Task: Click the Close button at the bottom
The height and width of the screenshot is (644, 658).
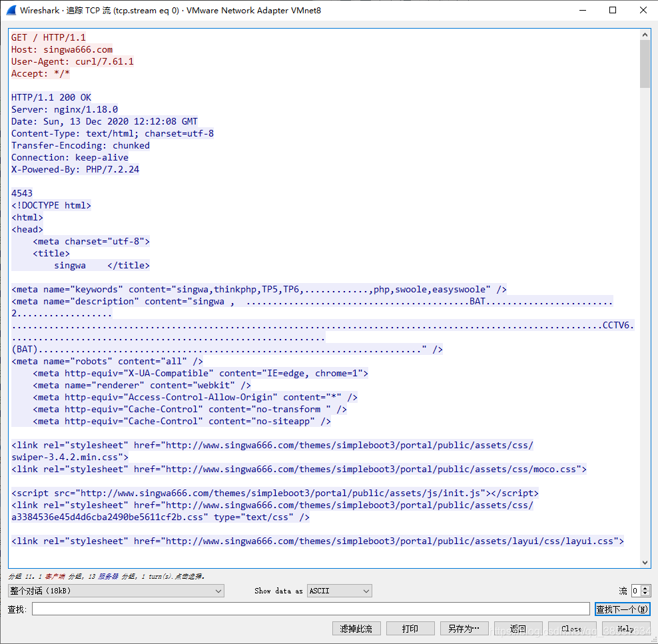Action: (572, 629)
